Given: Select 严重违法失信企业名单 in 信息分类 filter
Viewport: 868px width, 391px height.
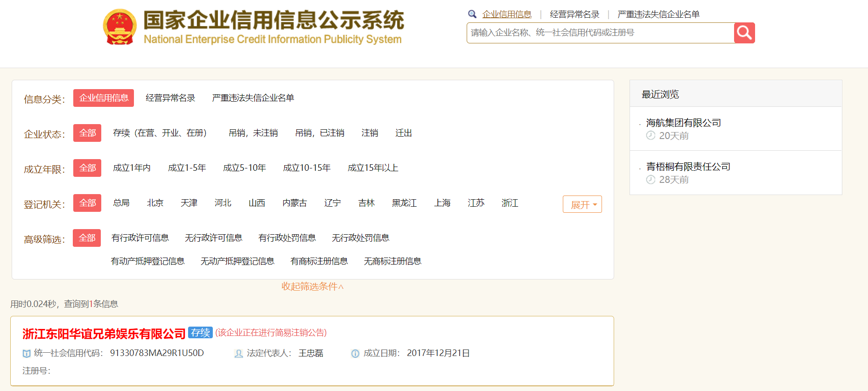Looking at the screenshot, I should (x=253, y=98).
